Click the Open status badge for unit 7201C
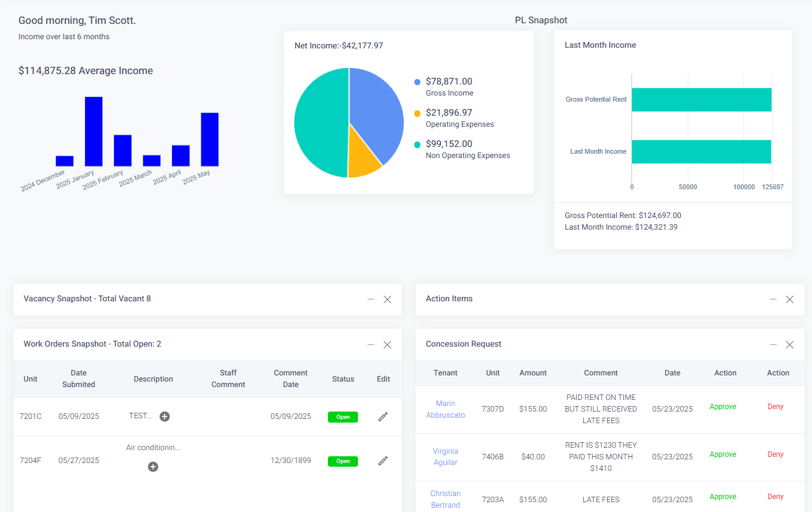The height and width of the screenshot is (512, 812). (343, 416)
